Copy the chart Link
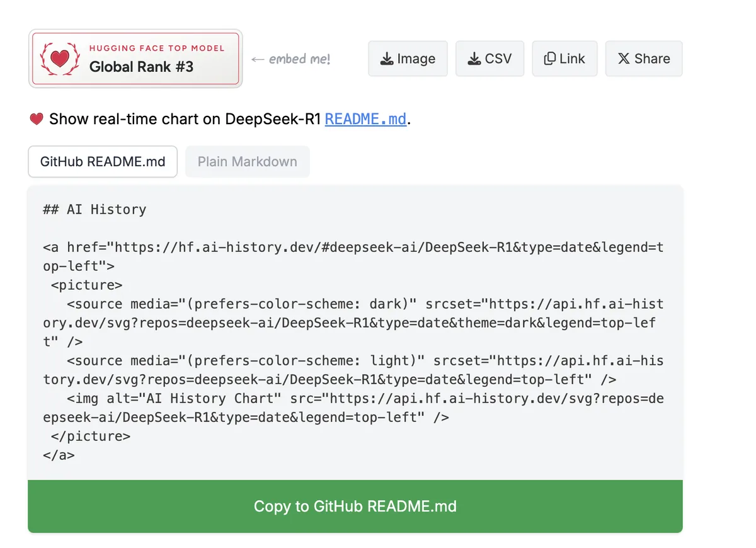The image size is (756, 548). point(564,59)
